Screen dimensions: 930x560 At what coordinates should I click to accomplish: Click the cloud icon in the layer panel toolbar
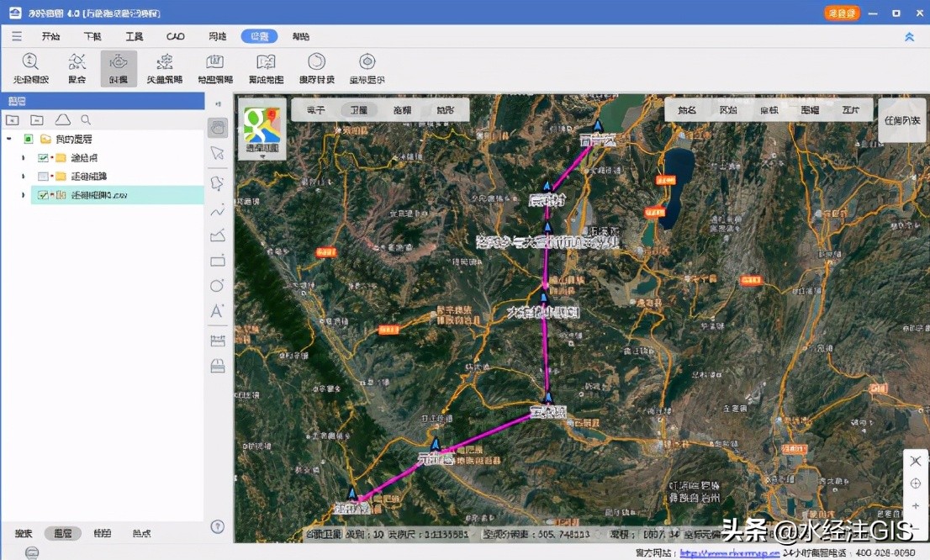tap(62, 120)
